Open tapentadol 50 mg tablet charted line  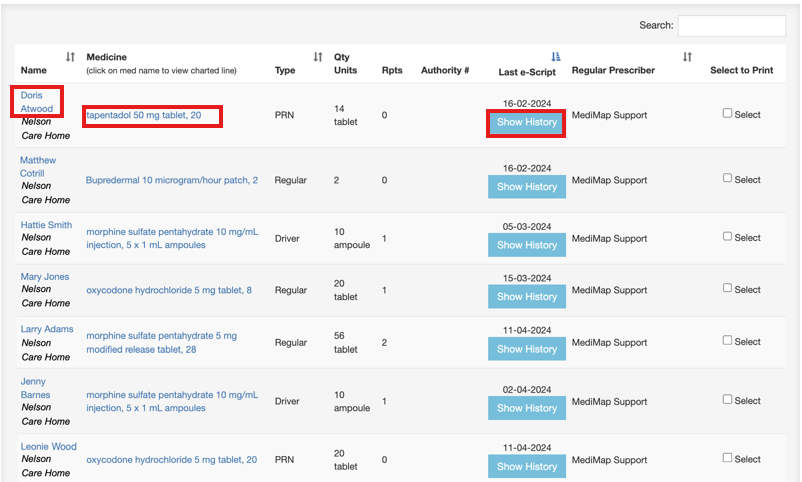pos(144,116)
